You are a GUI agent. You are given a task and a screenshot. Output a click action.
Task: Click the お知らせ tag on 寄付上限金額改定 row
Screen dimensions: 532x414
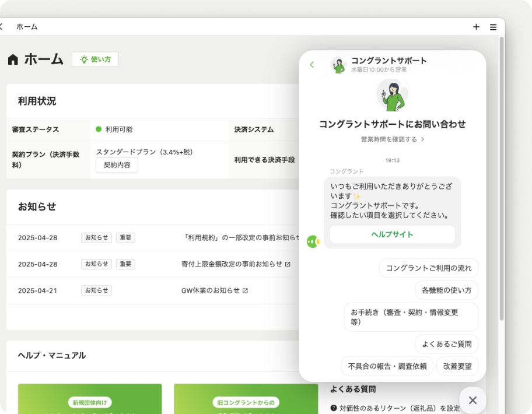click(96, 264)
